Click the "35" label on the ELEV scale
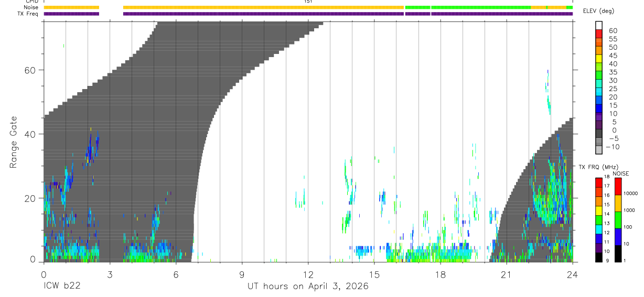The height and width of the screenshot is (297, 644). (613, 72)
